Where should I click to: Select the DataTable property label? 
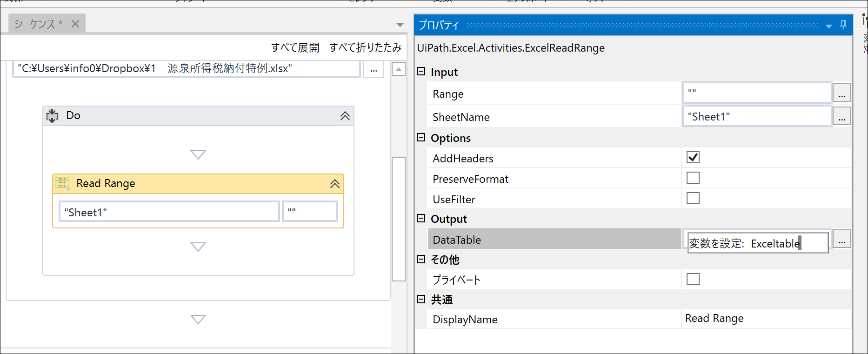coord(457,240)
